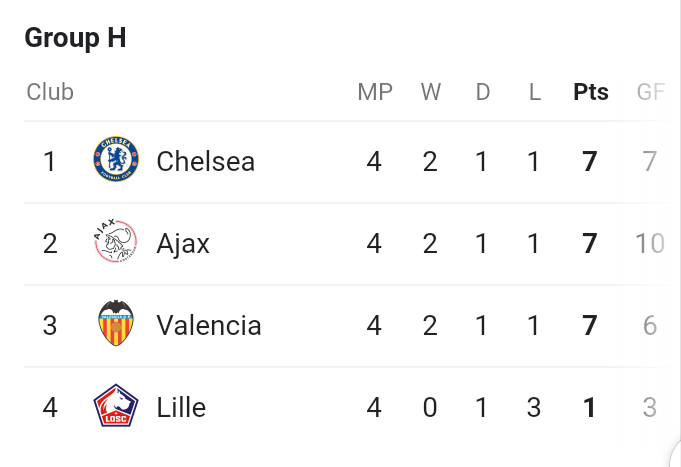
Task: Click the Valencia club crest icon
Action: tap(116, 323)
